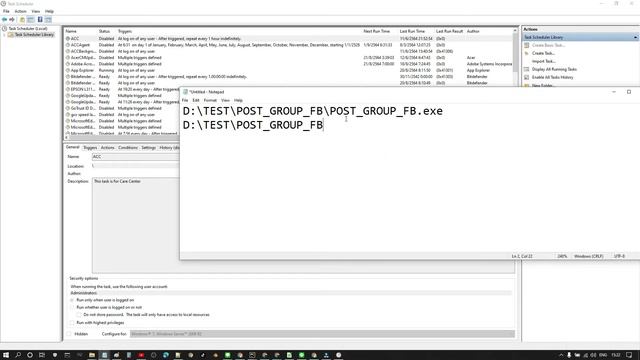Click the UTF-8 encoding indicator in Notepad status bar

619,256
